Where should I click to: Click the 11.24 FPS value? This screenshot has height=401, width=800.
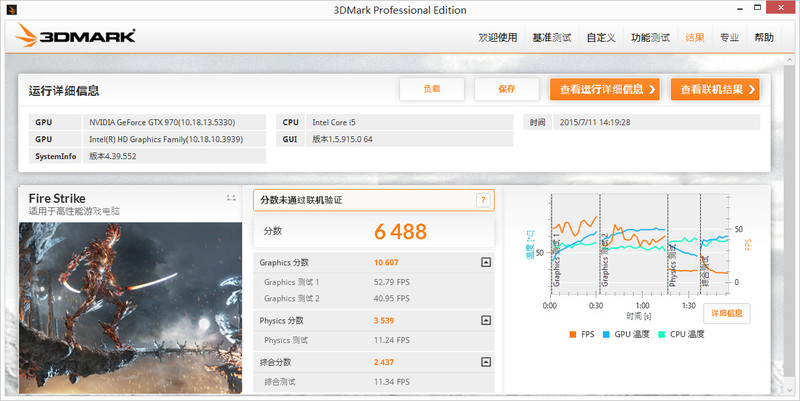point(391,340)
